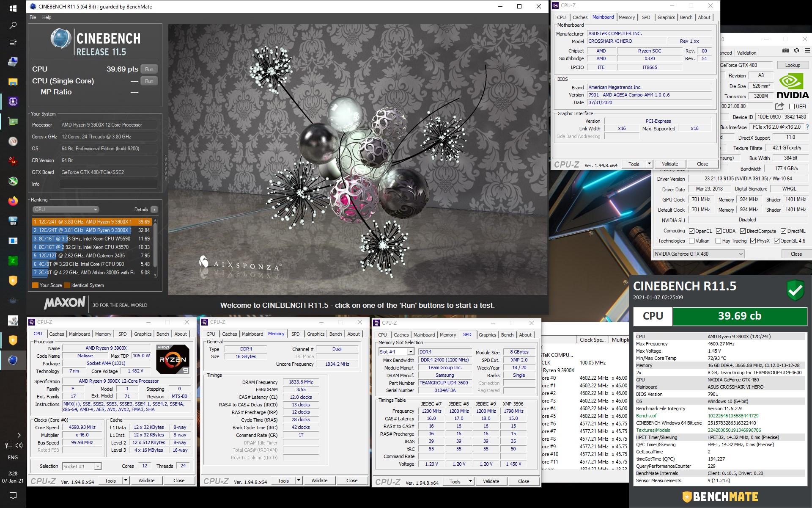Open volume control in system tray
812x508 pixels.
click(19, 445)
